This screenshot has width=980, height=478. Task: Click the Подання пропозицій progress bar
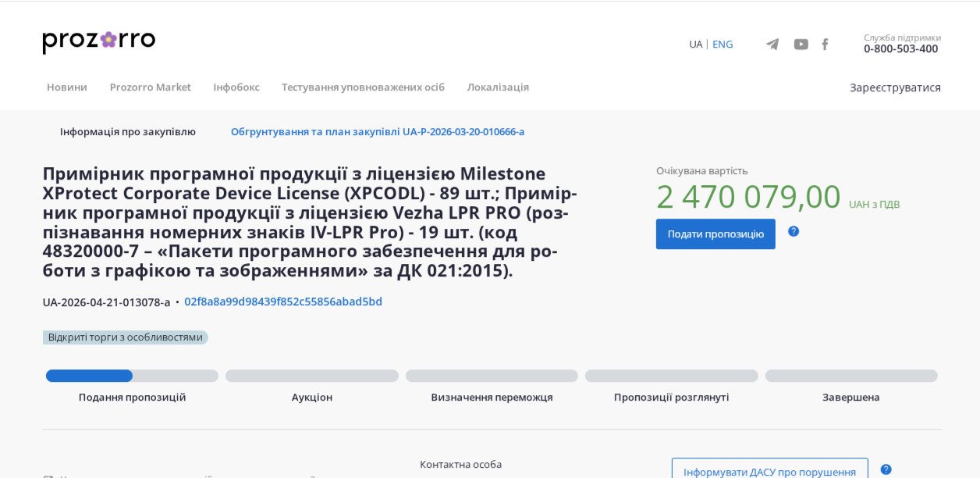tap(132, 376)
